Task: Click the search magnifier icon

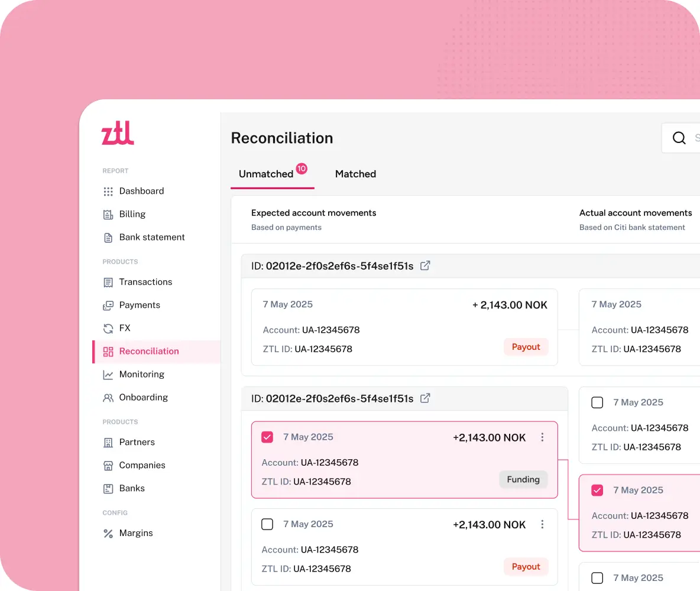Action: (679, 138)
